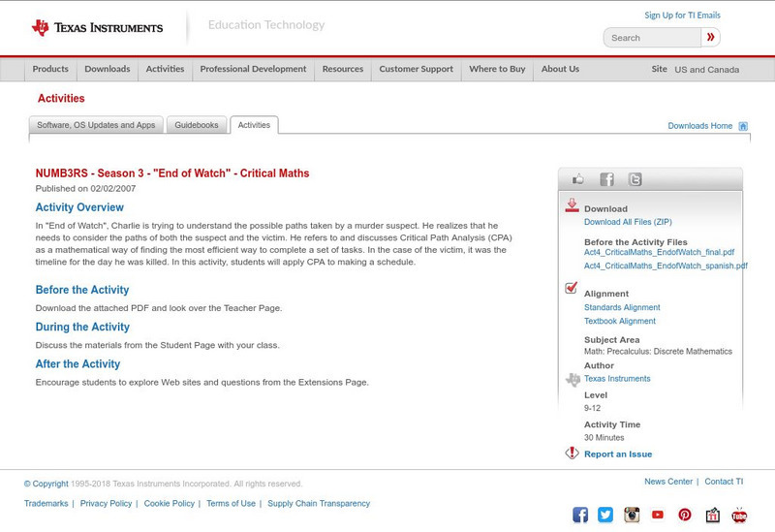This screenshot has height=532, width=775.
Task: Click the Downloads Home link
Action: [x=699, y=126]
